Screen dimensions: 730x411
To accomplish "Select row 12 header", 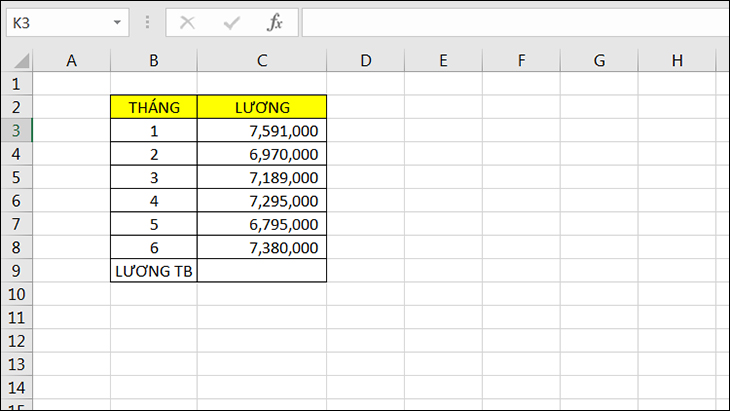I will (x=17, y=341).
